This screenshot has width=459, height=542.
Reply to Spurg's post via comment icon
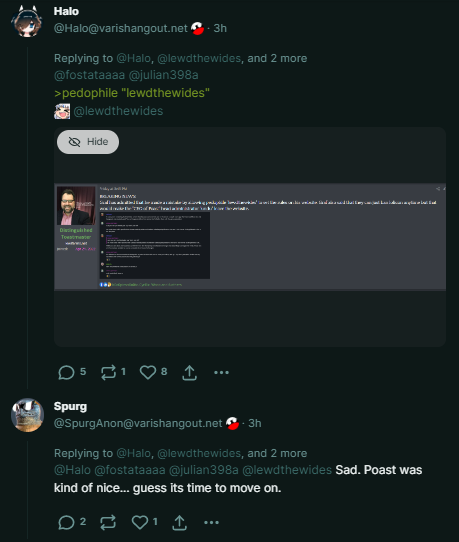[x=66, y=522]
